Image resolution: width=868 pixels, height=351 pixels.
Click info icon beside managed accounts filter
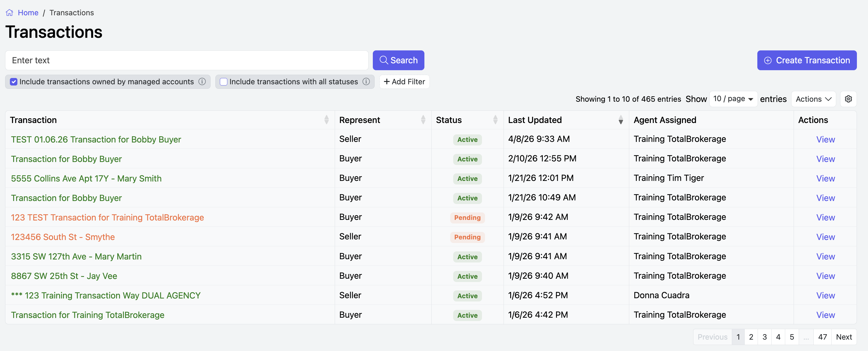click(x=202, y=82)
